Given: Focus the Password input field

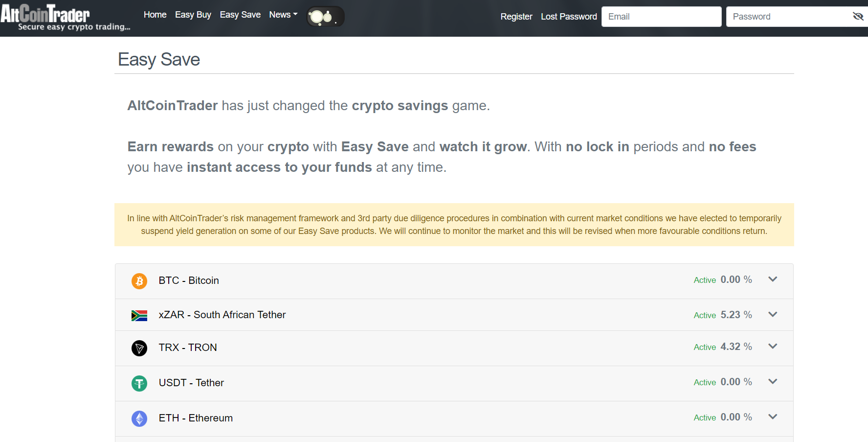Looking at the screenshot, I should (797, 17).
